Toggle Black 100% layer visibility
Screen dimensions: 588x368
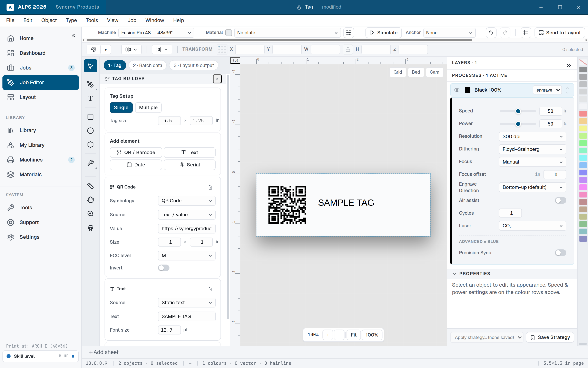click(x=457, y=90)
